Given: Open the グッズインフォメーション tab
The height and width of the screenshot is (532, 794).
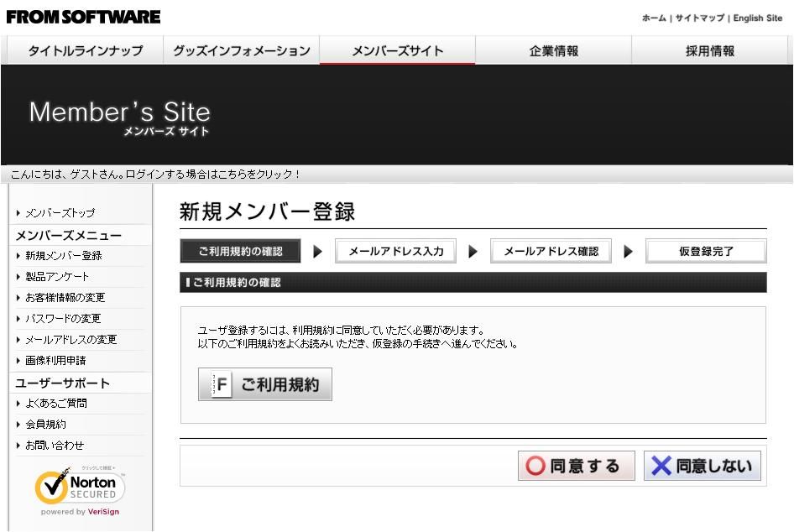Looking at the screenshot, I should pos(241,51).
